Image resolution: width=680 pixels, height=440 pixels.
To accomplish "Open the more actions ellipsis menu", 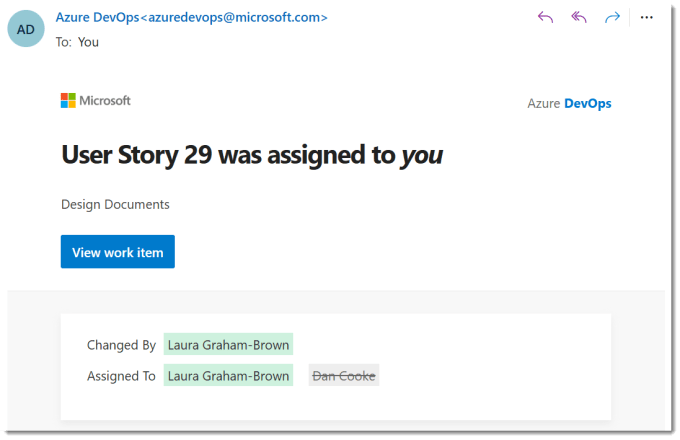I will [647, 17].
